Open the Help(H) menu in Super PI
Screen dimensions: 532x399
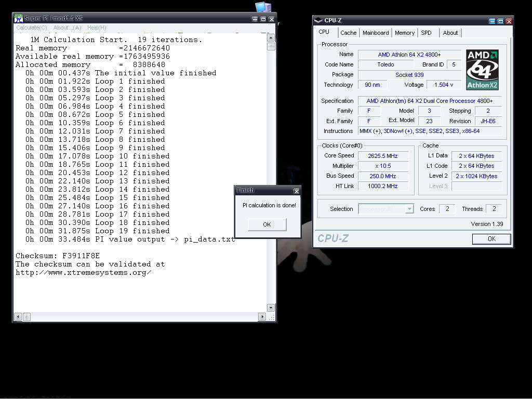(x=97, y=28)
